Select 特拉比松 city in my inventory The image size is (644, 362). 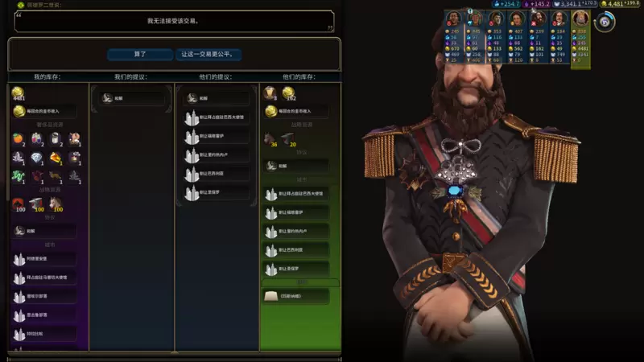coord(44,334)
